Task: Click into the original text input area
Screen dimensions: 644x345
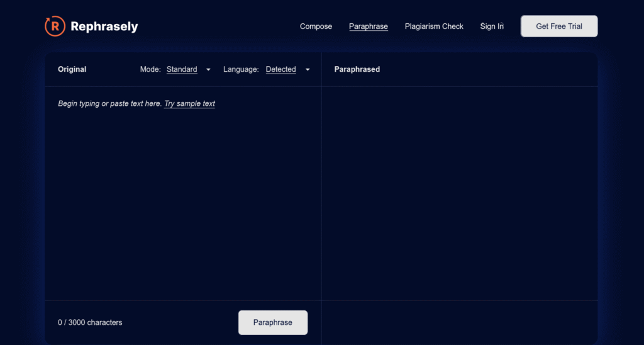Action: [183, 193]
